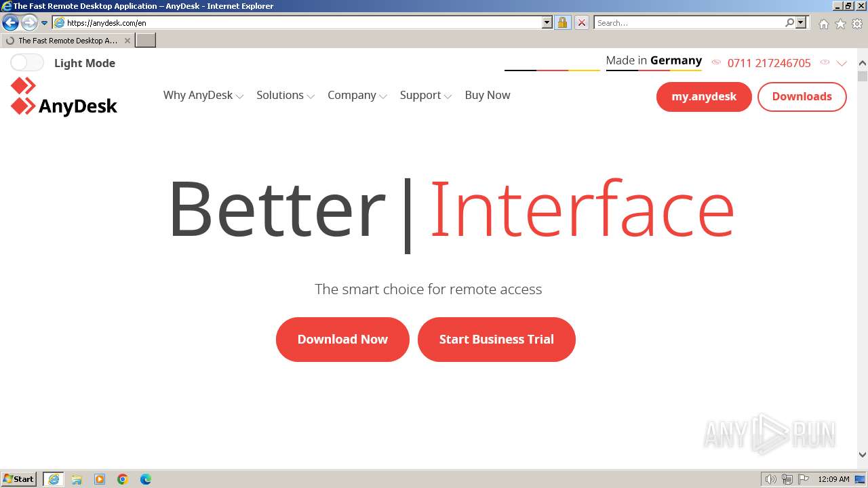Launch Google Chrome from taskbar
The width and height of the screenshot is (868, 488).
[123, 479]
